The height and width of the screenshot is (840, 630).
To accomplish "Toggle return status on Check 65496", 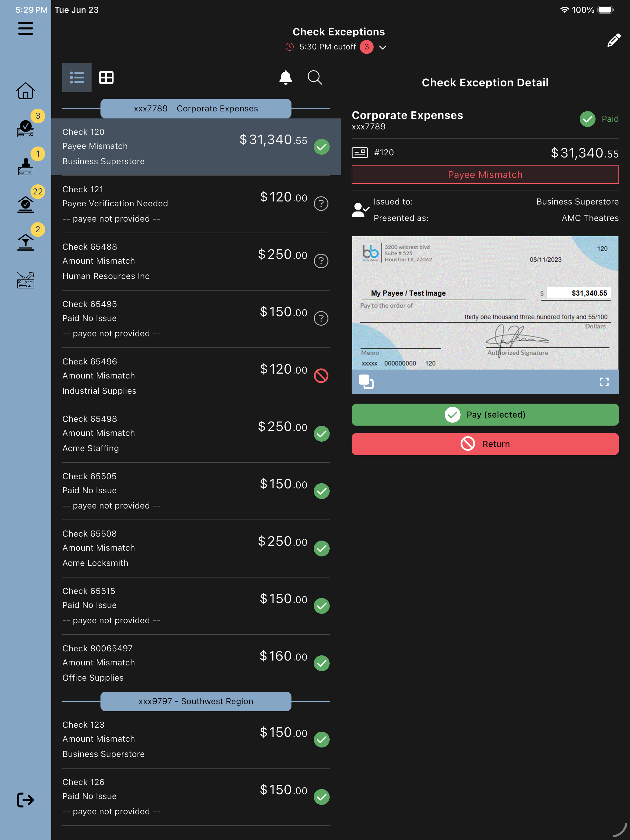I will [321, 375].
